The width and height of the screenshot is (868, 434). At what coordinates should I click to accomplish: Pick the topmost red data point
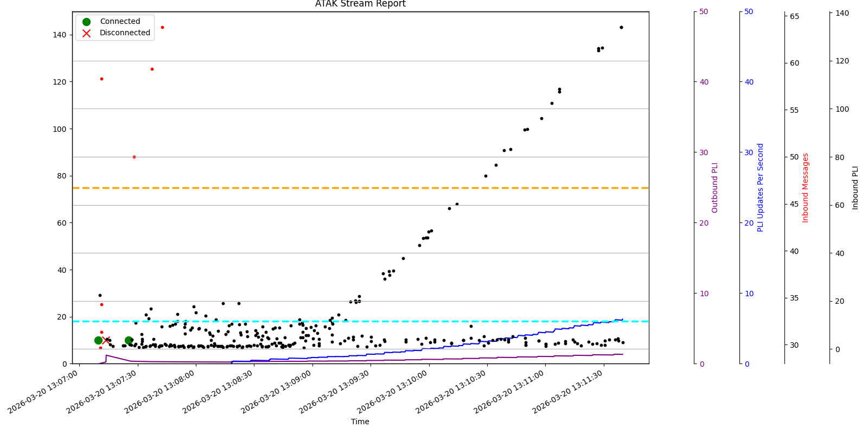point(162,27)
